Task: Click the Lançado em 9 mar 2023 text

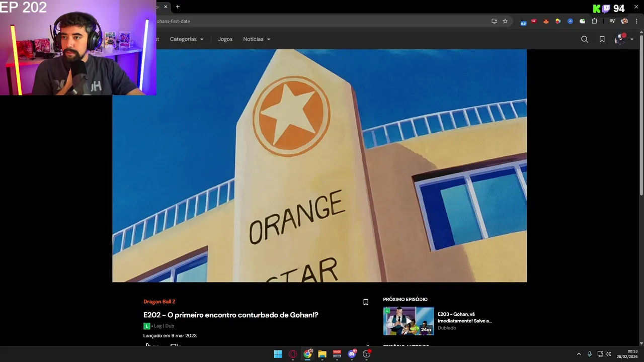Action: [170, 335]
